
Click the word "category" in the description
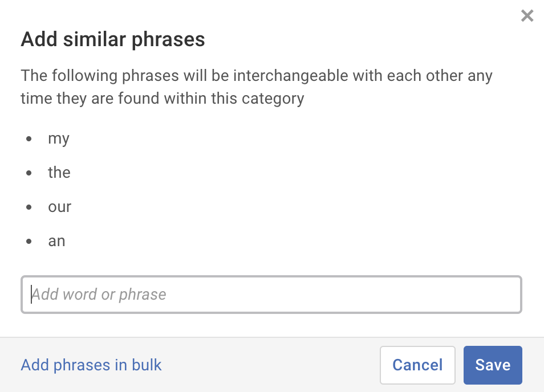[273, 99]
